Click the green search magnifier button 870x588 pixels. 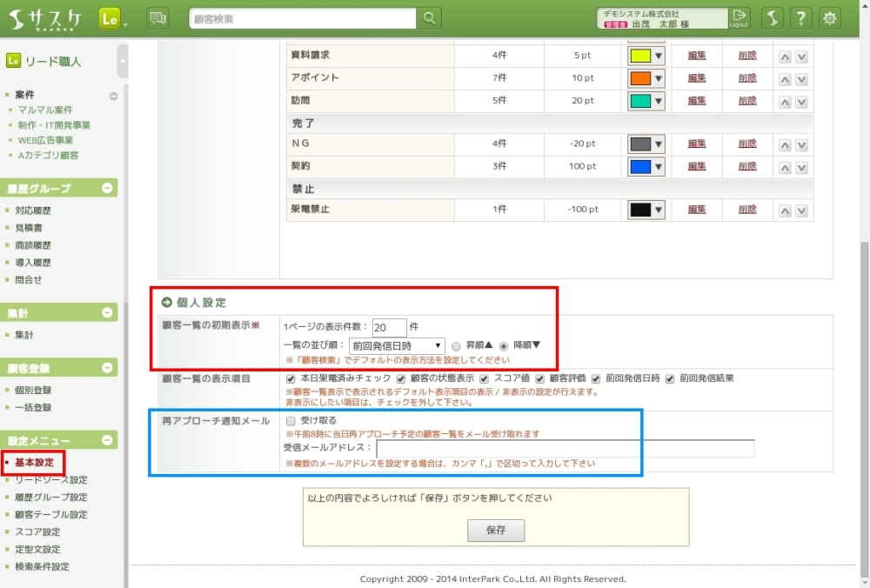pyautogui.click(x=429, y=18)
